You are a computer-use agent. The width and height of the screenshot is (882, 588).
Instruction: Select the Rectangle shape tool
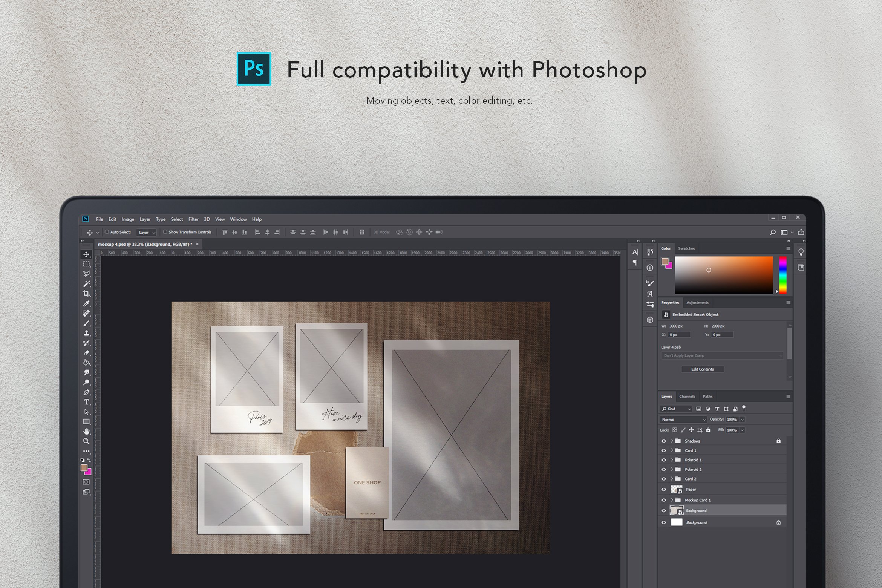(x=86, y=421)
